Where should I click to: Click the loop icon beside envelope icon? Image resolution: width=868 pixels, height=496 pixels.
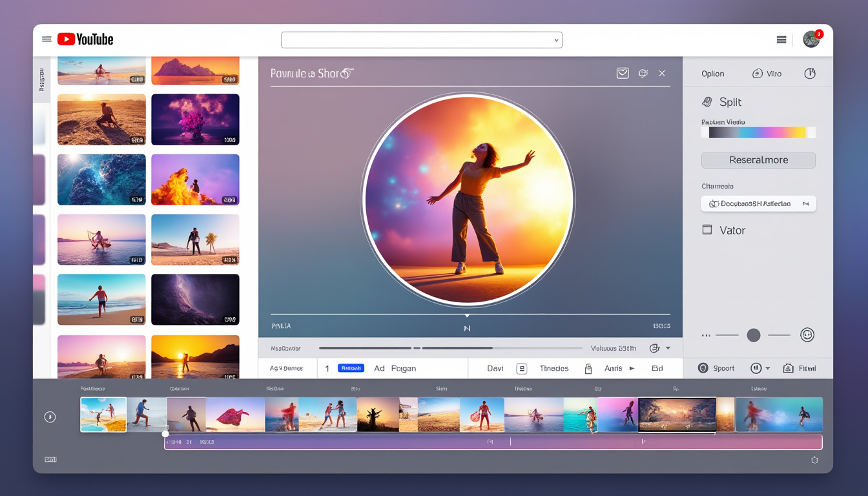tap(643, 74)
